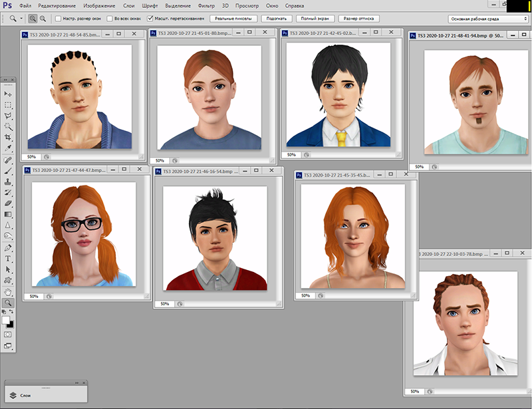
Task: Open the Просмотр menu
Action: pos(247,6)
